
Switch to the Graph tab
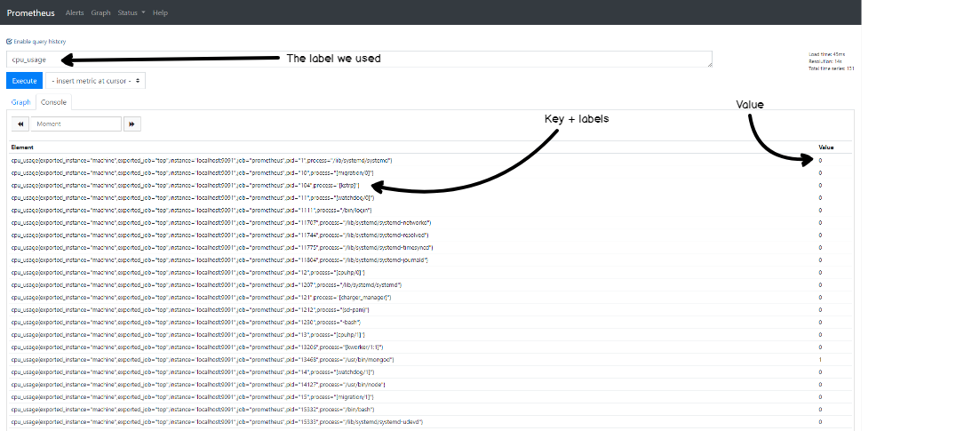tap(20, 102)
